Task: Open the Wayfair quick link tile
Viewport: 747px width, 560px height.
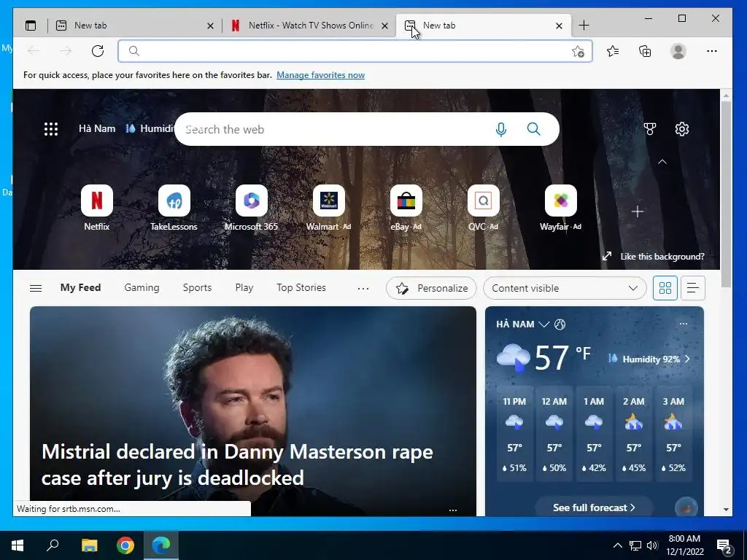Action: (561, 208)
